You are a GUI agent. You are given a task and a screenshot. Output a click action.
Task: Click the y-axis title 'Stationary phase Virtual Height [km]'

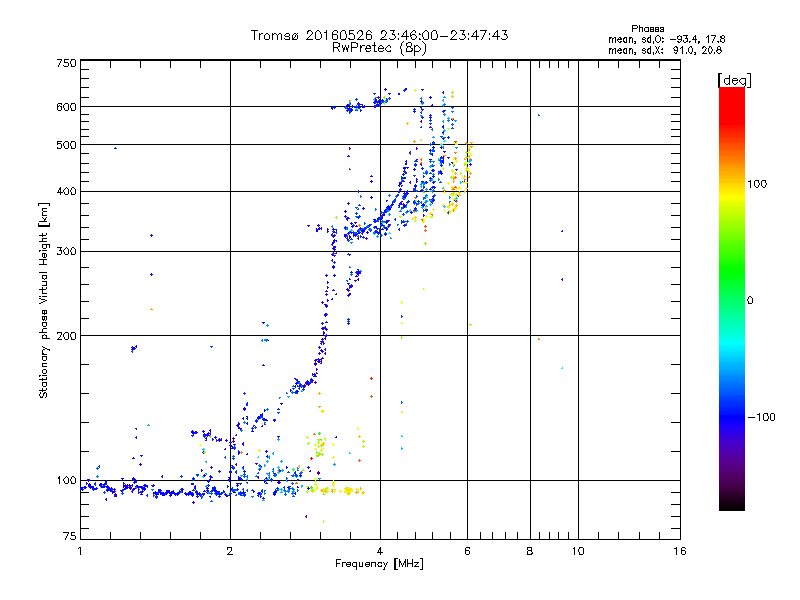pos(43,300)
